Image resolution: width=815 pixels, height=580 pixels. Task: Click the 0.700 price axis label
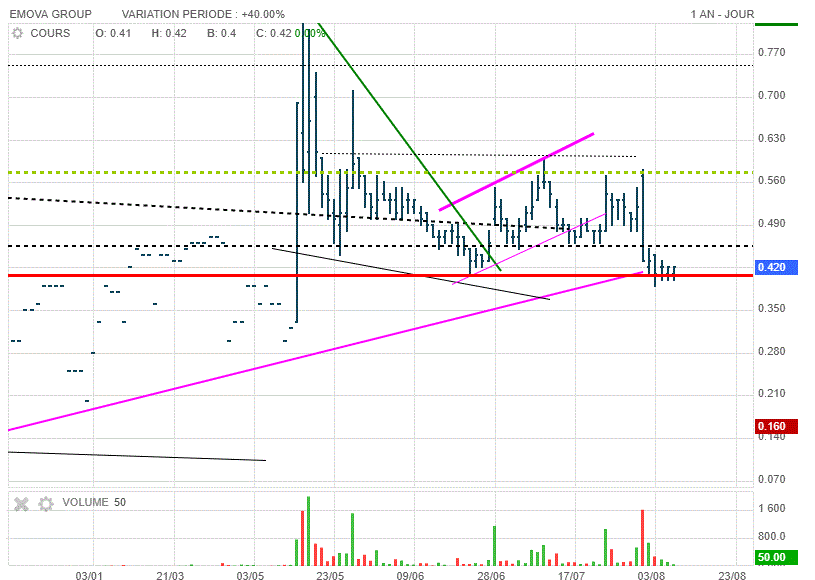771,96
